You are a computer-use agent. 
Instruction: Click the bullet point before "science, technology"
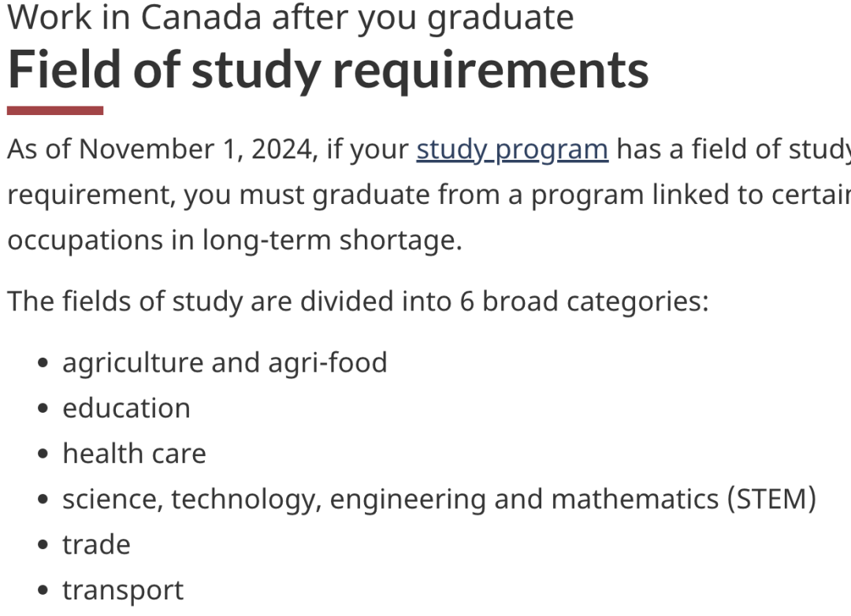coord(43,499)
